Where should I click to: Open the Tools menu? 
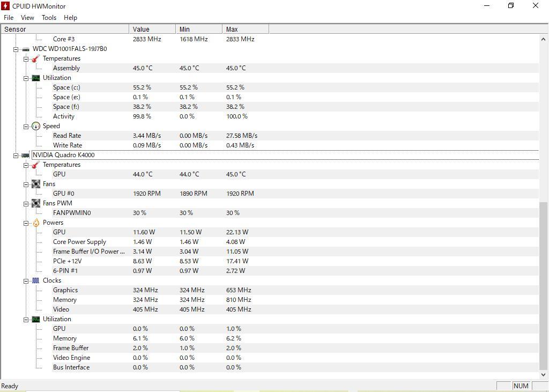(49, 18)
